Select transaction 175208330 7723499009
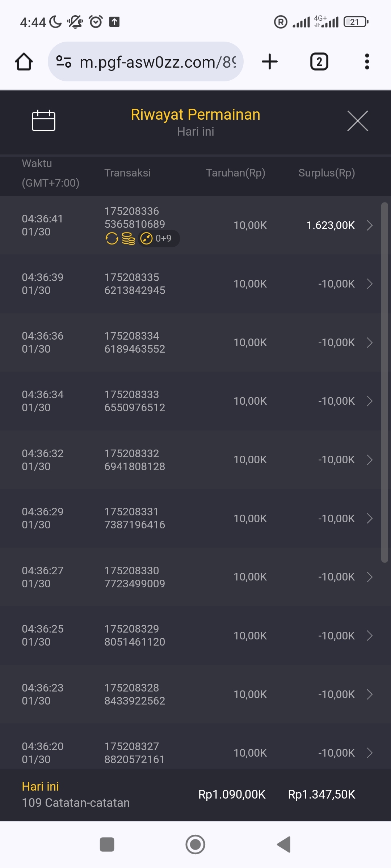Screen dimensions: 391x868 (x=135, y=577)
